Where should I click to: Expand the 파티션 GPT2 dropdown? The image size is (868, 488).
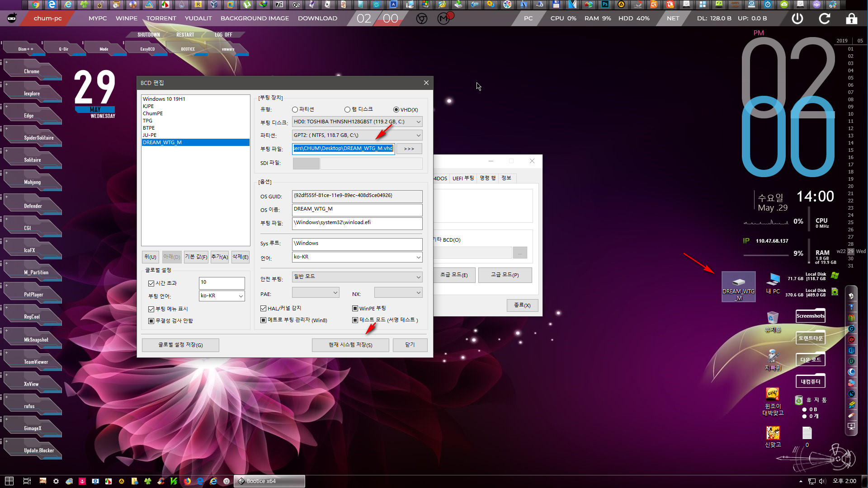coord(357,135)
